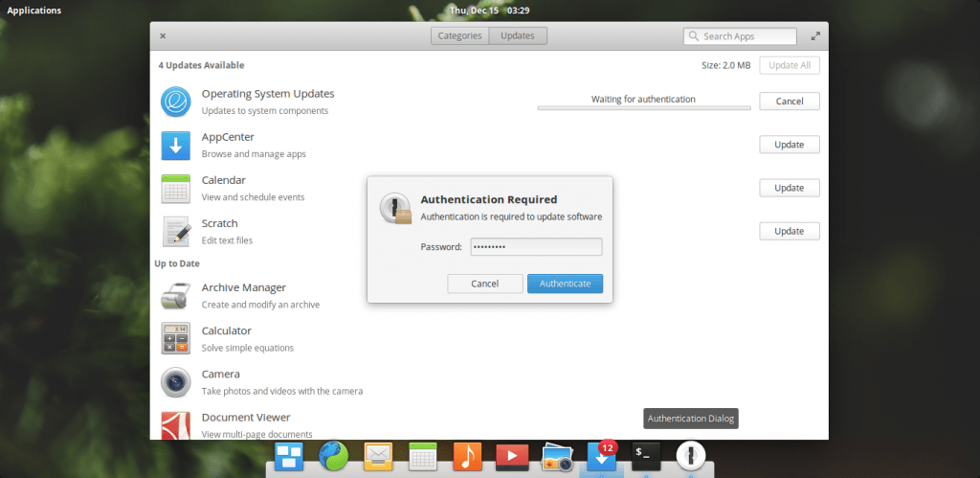Viewport: 980px width, 478px height.
Task: Launch the Videos app from dock
Action: (x=512, y=456)
